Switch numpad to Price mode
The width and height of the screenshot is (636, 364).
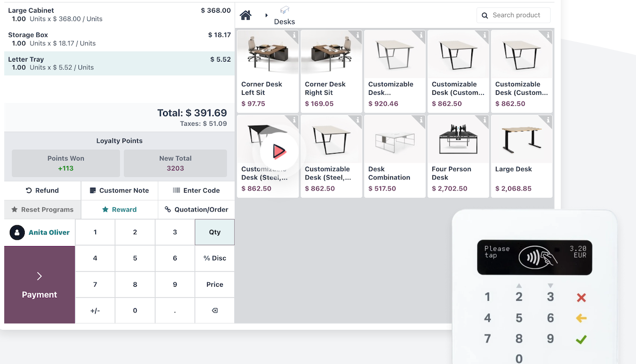[215, 285]
